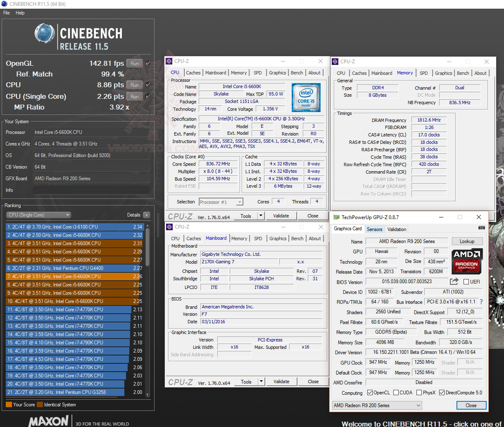This screenshot has height=427, width=504.
Task: Click the Cinebench sphere logo
Action: coord(45,33)
